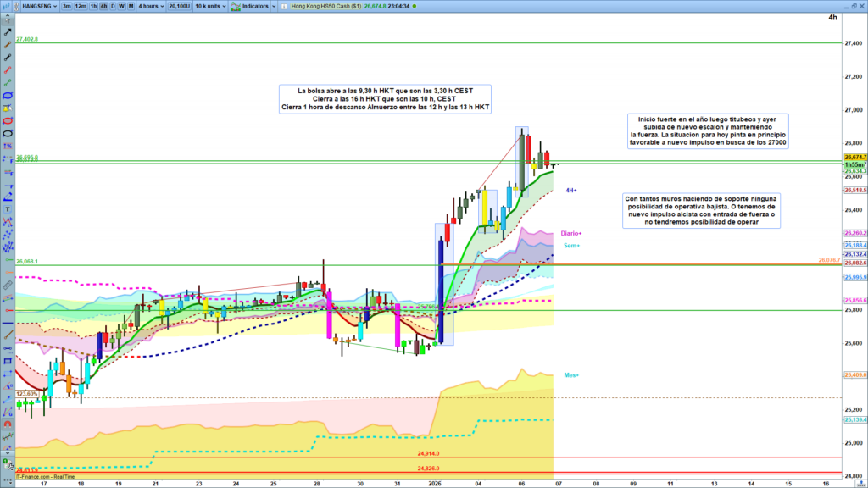Open the Indicators chart icon

click(x=235, y=6)
